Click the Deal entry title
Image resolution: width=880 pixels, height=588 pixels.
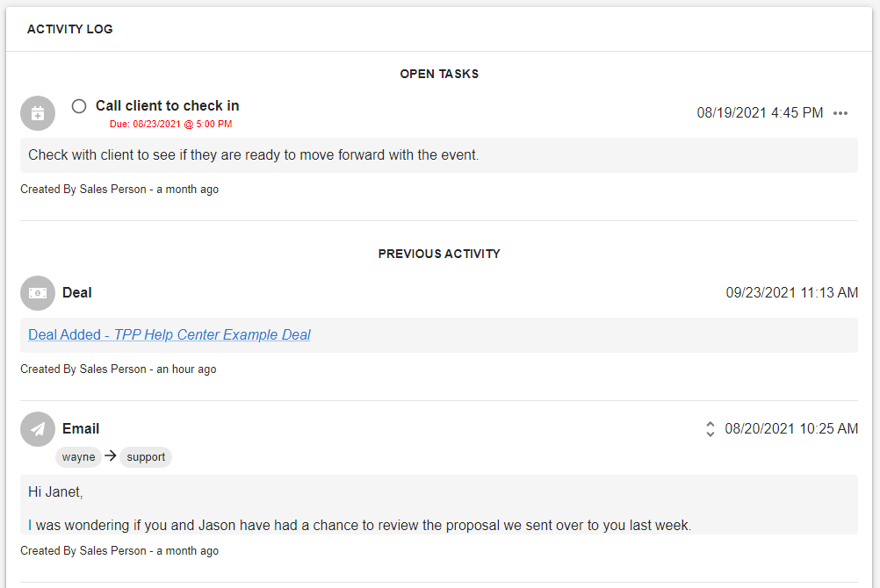(77, 293)
